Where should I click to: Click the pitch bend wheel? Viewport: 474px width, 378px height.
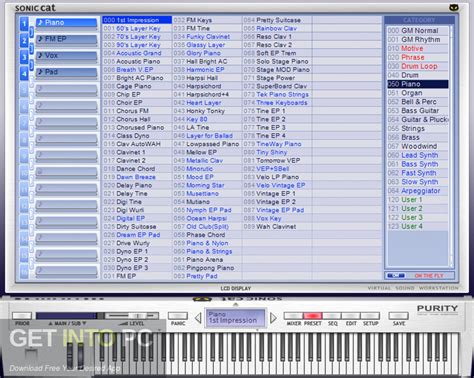pyautogui.click(x=70, y=355)
